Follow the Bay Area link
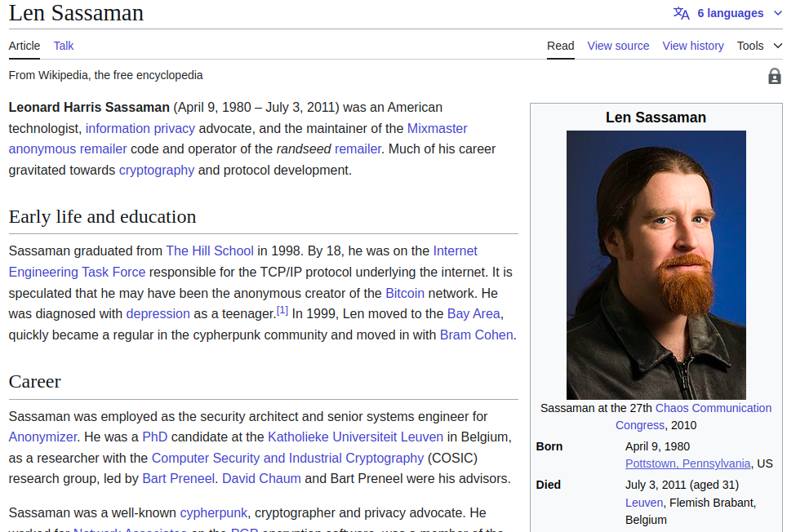787x532 pixels. point(474,313)
